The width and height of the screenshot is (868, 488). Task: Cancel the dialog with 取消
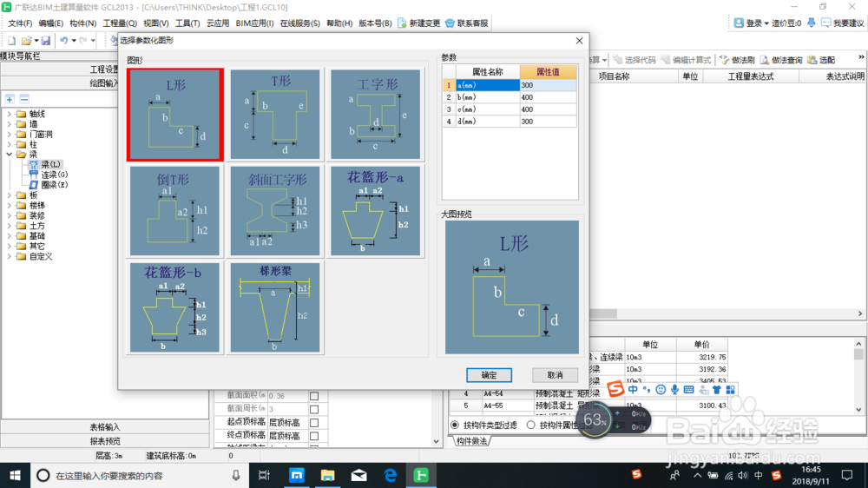click(555, 375)
